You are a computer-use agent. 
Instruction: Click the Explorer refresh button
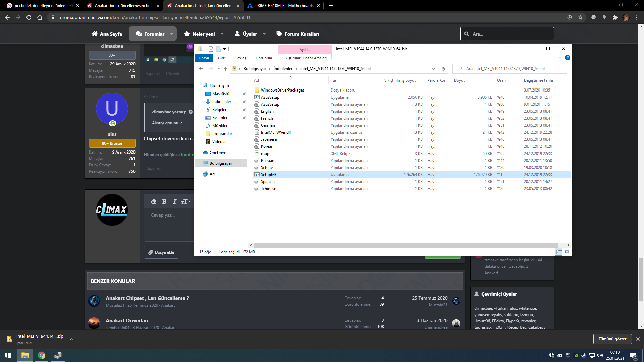(443, 69)
